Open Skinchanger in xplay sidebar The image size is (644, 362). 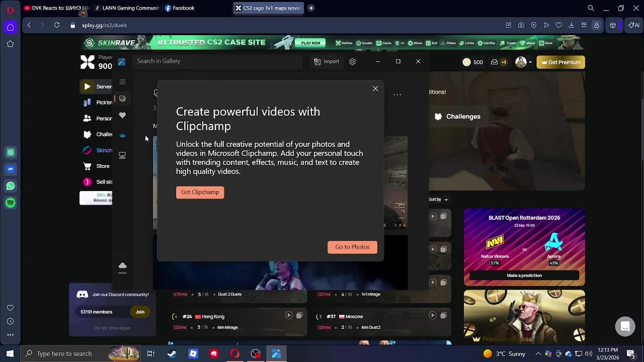(98, 150)
